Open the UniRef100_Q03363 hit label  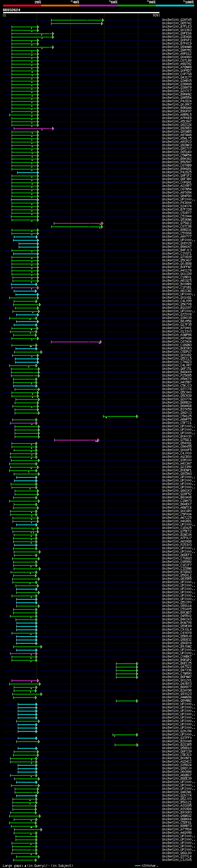pyautogui.click(x=177, y=30)
